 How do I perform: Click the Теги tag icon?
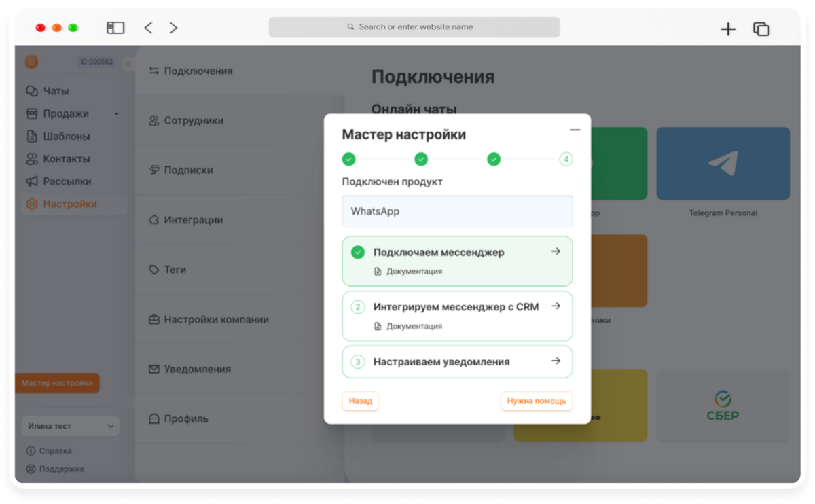(x=153, y=270)
